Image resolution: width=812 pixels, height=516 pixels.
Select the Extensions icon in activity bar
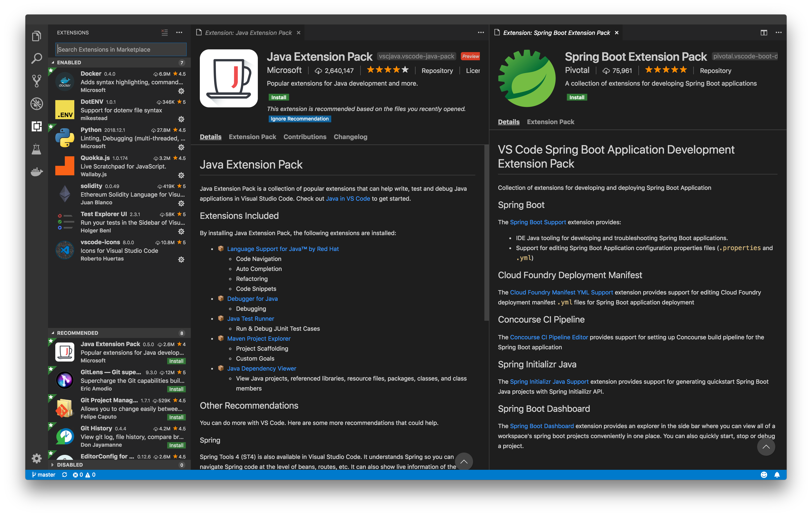[36, 126]
